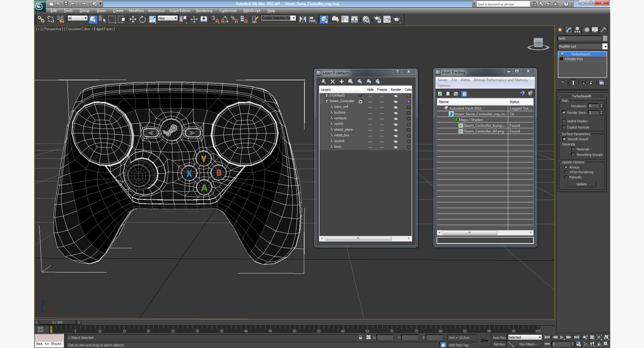644x348 pixels.
Task: Open Render Setup teapot icon
Action: (377, 19)
